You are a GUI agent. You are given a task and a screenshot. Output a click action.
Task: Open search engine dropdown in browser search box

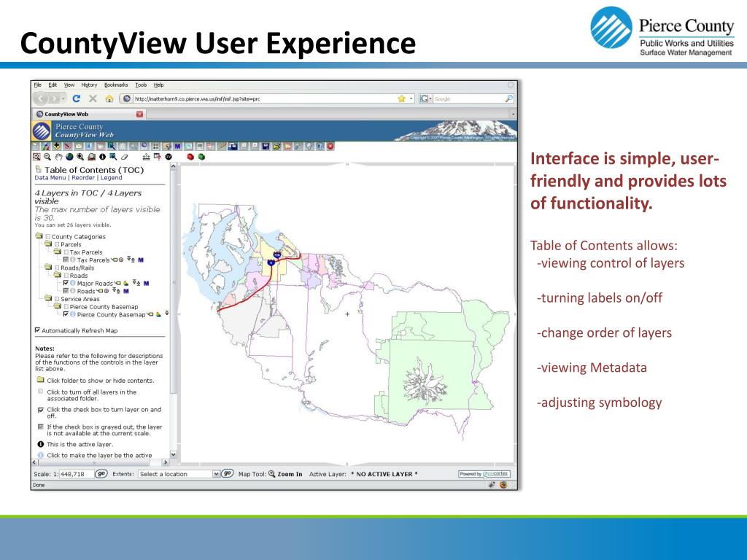tap(425, 98)
